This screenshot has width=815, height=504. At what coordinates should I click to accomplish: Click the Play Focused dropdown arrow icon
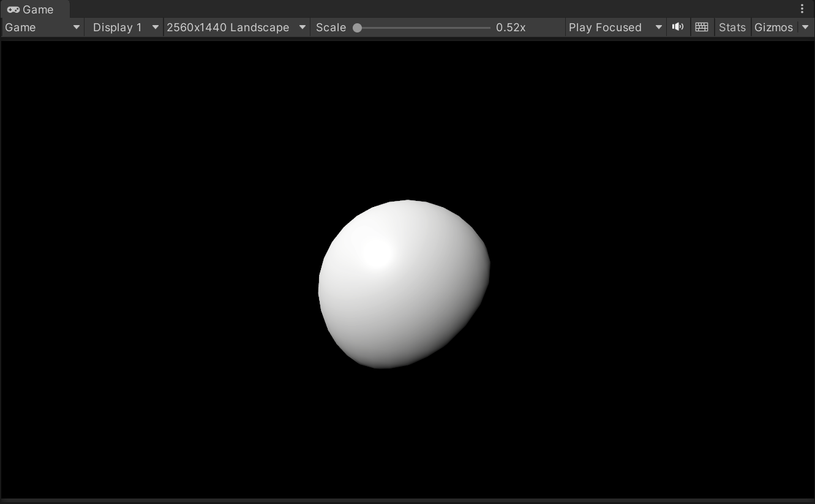659,27
